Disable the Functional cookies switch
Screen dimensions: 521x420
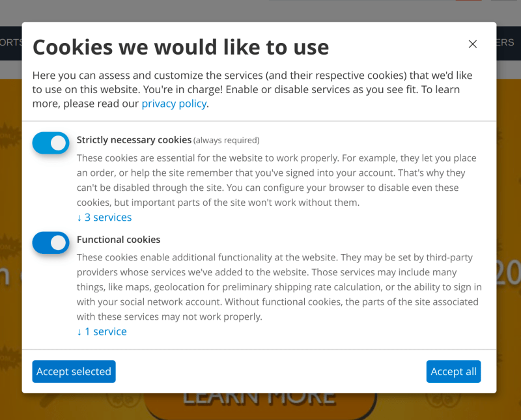(x=51, y=243)
